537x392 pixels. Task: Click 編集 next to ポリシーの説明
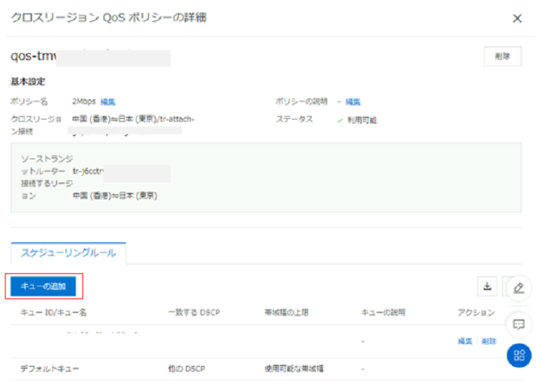pyautogui.click(x=353, y=102)
